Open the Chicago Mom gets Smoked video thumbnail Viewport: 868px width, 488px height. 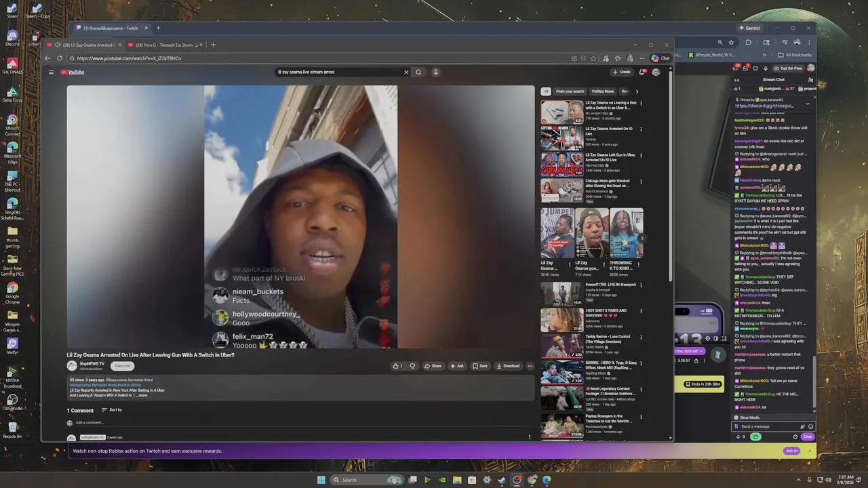point(561,190)
